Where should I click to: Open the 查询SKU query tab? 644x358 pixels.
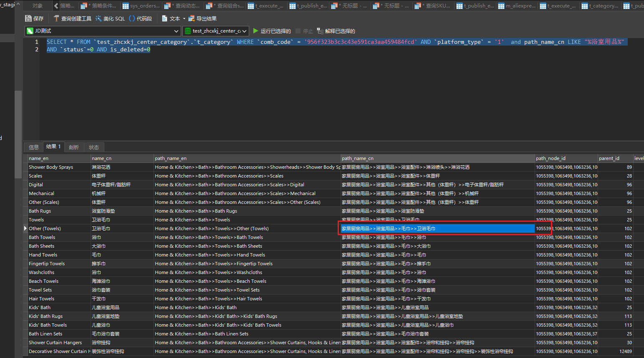434,6
